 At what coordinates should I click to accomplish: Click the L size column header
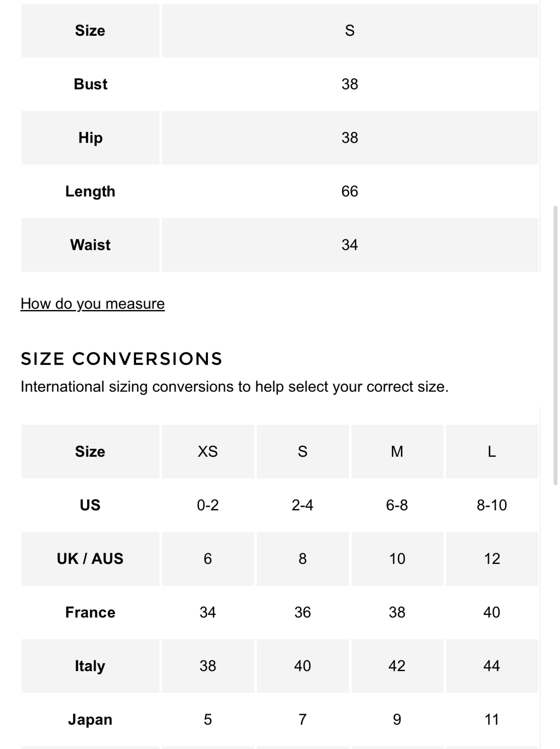coord(492,452)
